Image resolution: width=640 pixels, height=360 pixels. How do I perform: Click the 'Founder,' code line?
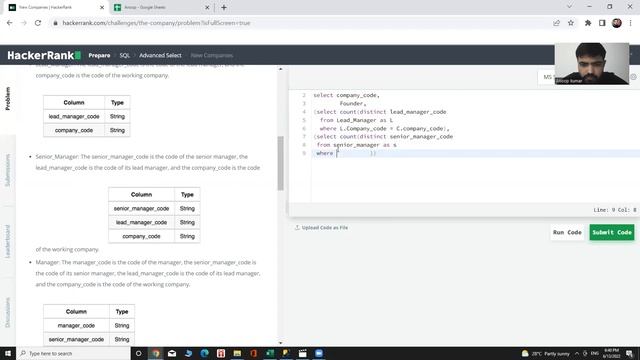(353, 104)
